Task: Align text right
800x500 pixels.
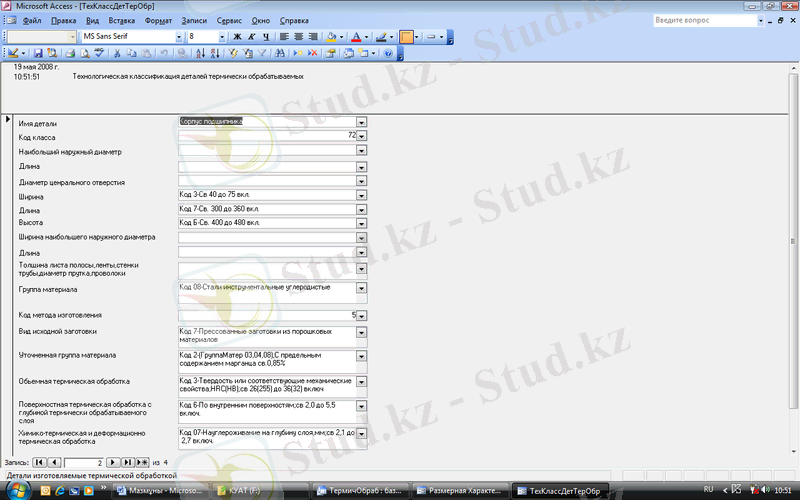Action: 313,37
